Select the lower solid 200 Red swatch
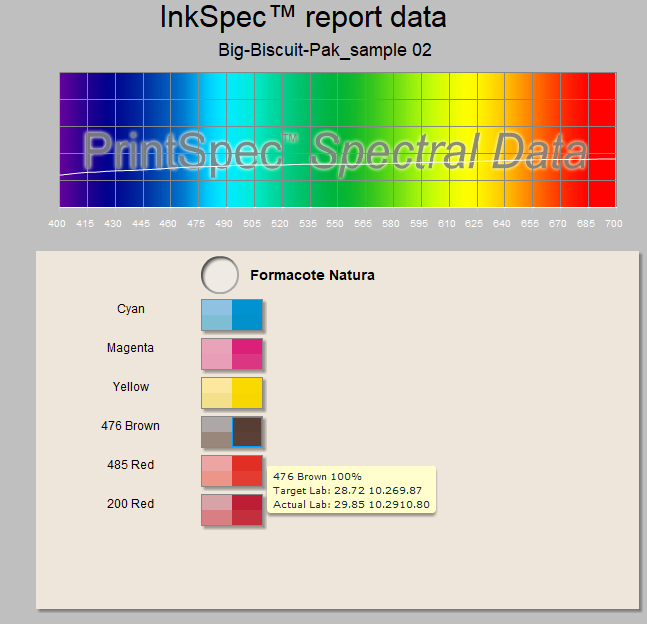 click(247, 518)
